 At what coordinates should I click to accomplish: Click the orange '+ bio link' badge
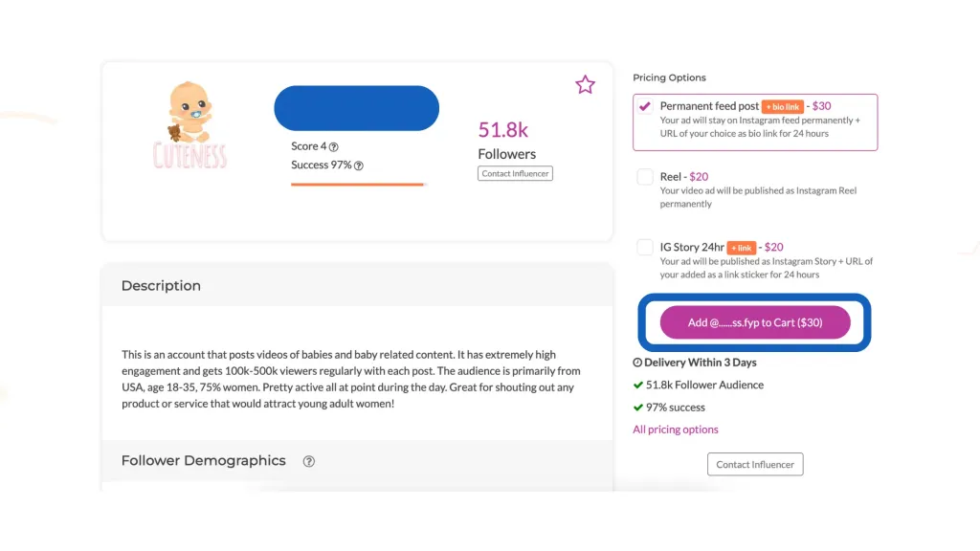pyautogui.click(x=783, y=107)
